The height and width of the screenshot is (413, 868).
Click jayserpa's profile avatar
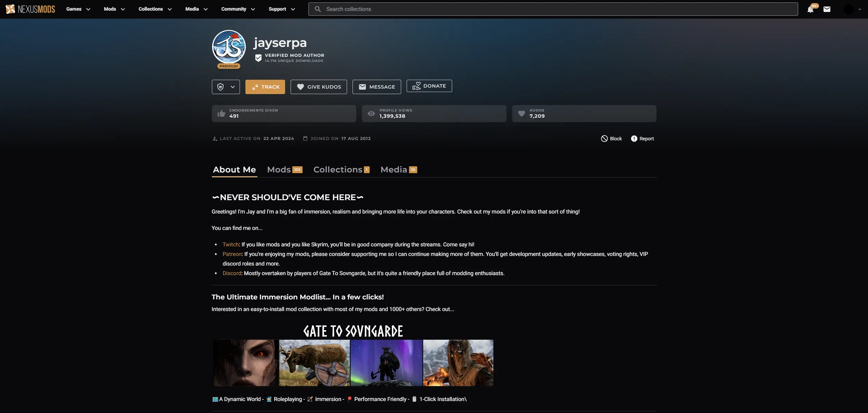pos(229,47)
